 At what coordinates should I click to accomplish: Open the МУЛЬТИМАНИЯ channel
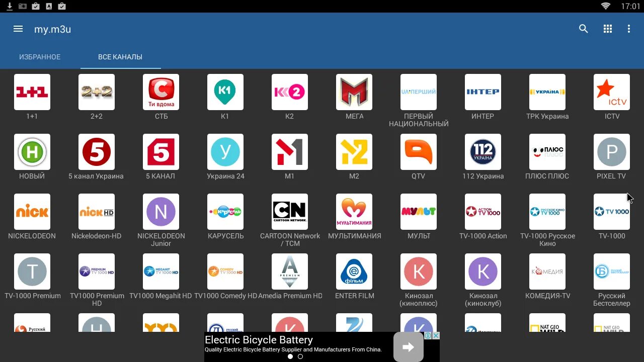tap(354, 212)
